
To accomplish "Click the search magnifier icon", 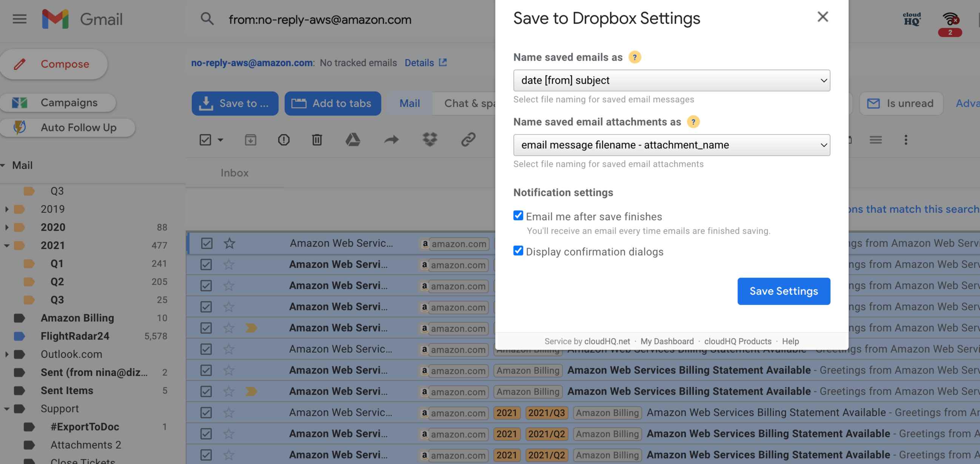I will point(207,19).
